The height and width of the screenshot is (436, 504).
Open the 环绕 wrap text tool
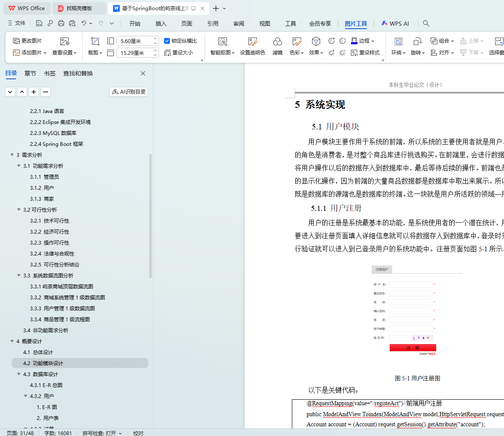[398, 46]
